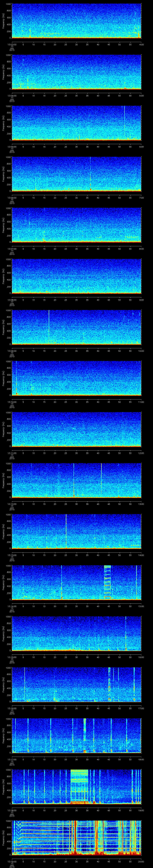This screenshot has height=868, width=153.
Task: Click the '13:11:00' start time label
Action: pyautogui.click(x=12, y=453)
